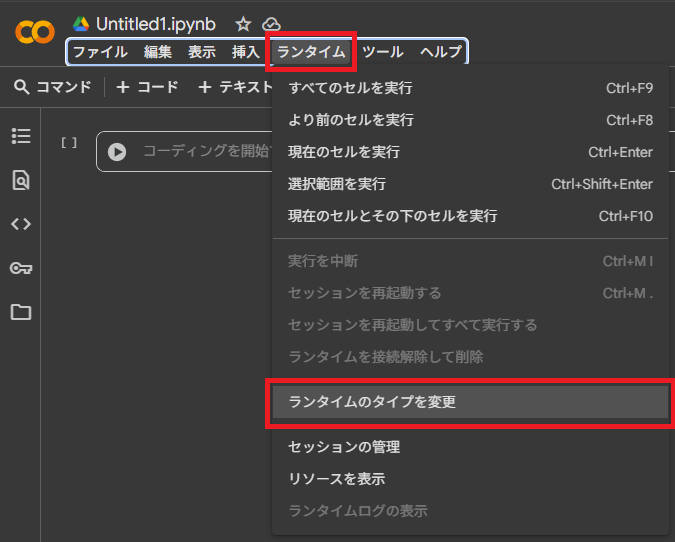Open the code snippets sidebar icon
This screenshot has height=542, width=675.
pyautogui.click(x=21, y=224)
